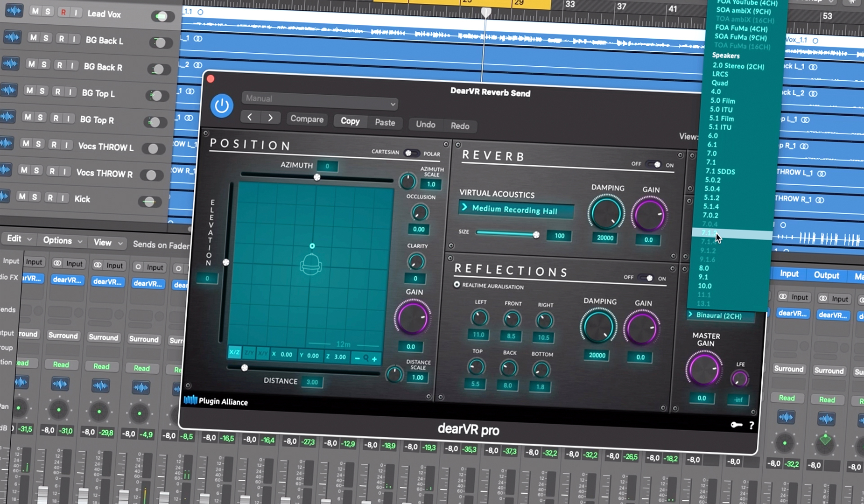
Task: Go to next preset with right arrow
Action: pos(270,118)
